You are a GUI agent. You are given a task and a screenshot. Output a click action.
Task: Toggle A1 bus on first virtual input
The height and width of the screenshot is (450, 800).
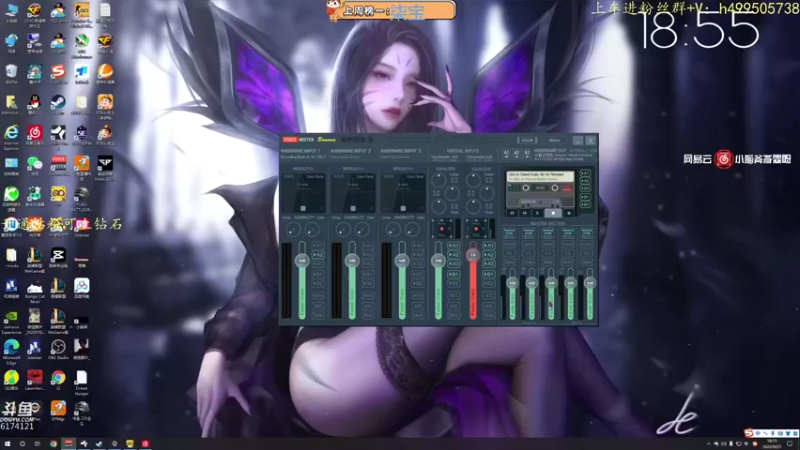[454, 245]
